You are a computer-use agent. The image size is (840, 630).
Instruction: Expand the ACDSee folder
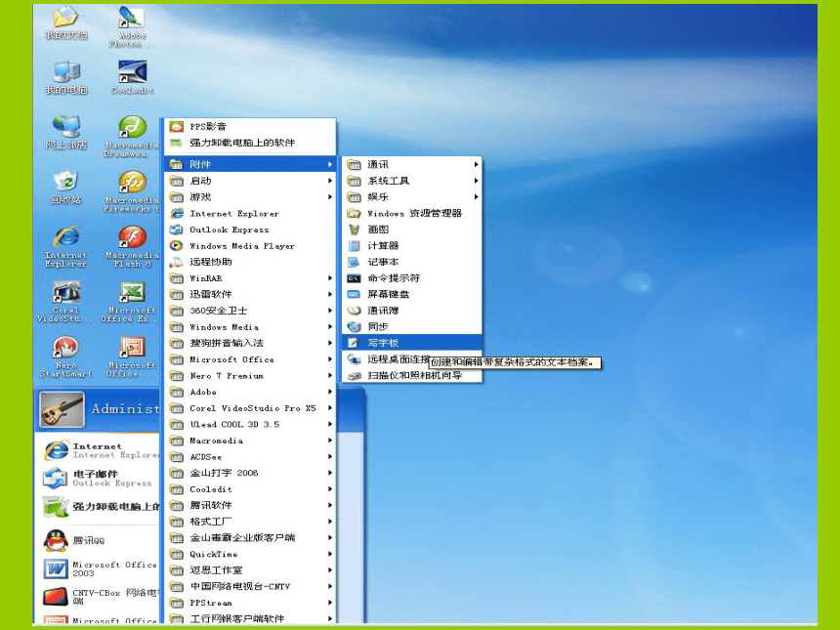(x=250, y=457)
